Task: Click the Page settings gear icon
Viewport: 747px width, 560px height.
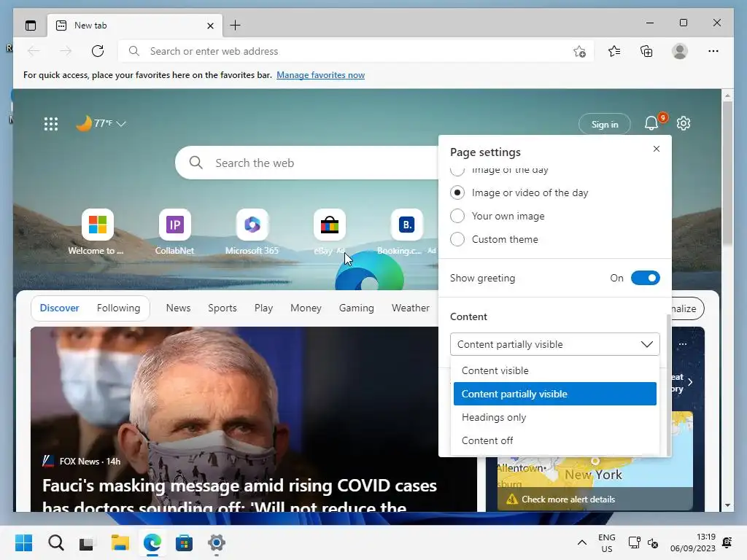Action: 684,123
